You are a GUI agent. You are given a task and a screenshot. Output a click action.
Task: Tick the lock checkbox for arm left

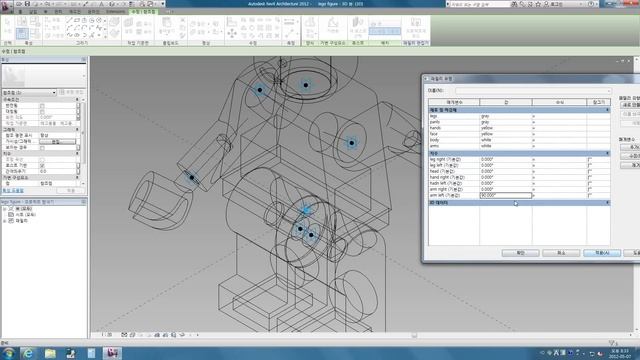(590, 196)
